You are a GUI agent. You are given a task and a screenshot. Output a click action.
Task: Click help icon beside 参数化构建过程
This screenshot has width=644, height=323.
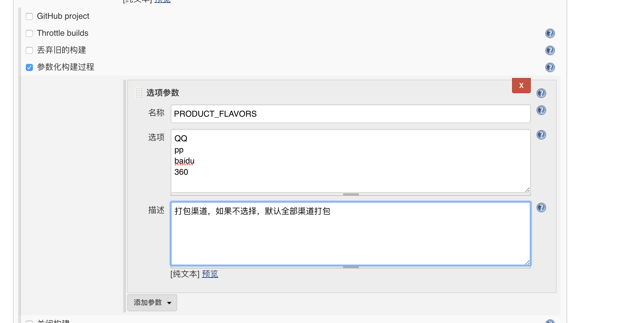click(550, 67)
